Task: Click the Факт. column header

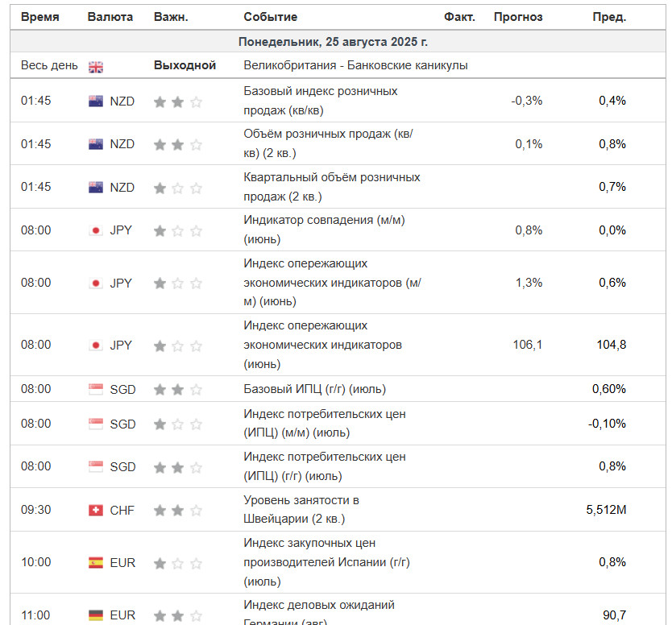Action: (459, 17)
